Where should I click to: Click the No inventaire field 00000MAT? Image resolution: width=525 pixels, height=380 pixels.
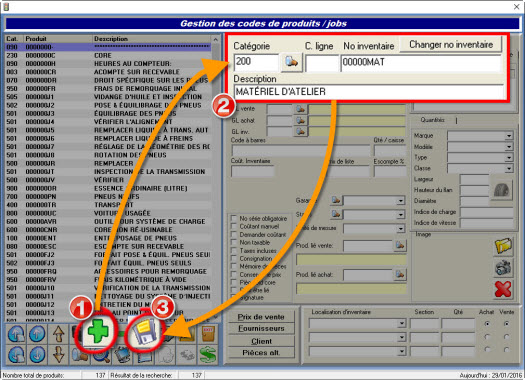(421, 63)
